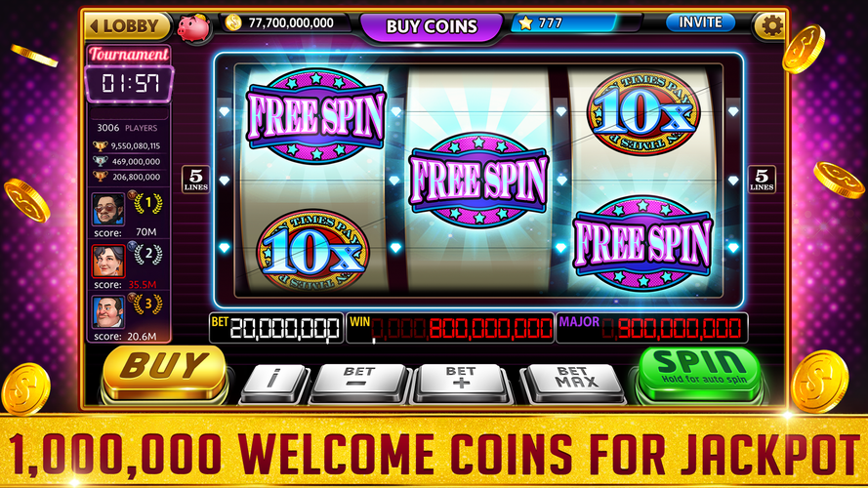Open the Tournament panel header
The height and width of the screenshot is (488, 868).
129,55
